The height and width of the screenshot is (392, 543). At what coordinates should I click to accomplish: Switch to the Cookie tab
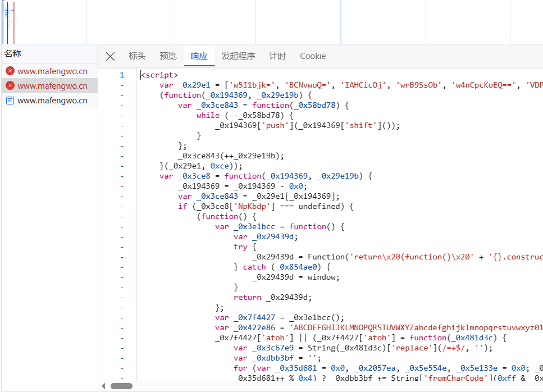pyautogui.click(x=313, y=56)
